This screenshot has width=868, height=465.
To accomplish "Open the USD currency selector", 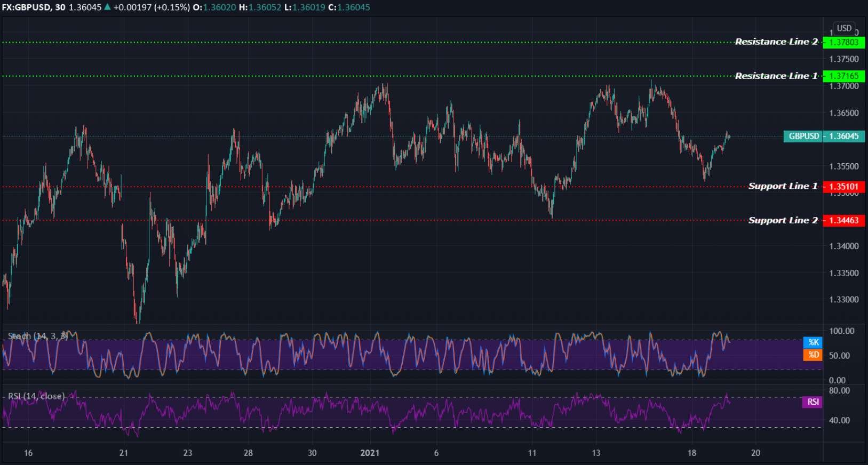I will tap(844, 28).
